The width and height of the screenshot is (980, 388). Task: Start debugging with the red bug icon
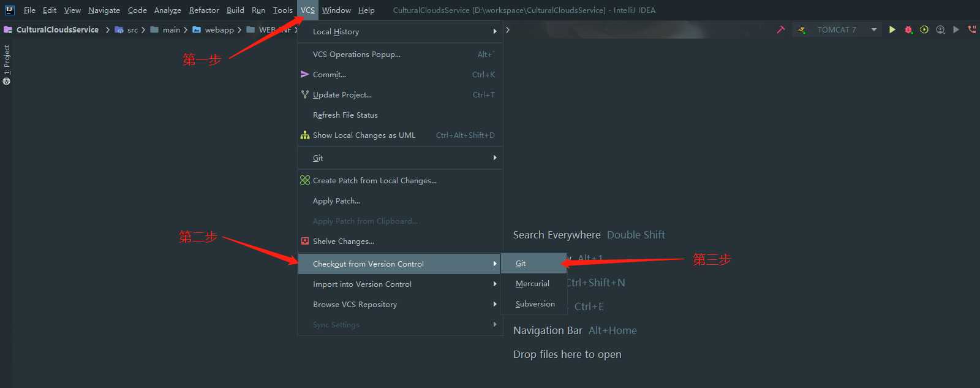pos(908,29)
